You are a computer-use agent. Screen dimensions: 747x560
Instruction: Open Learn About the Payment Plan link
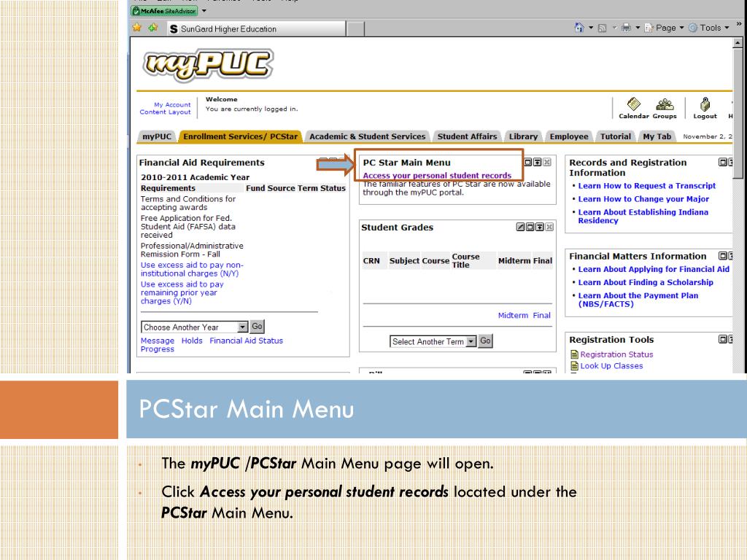(x=638, y=300)
